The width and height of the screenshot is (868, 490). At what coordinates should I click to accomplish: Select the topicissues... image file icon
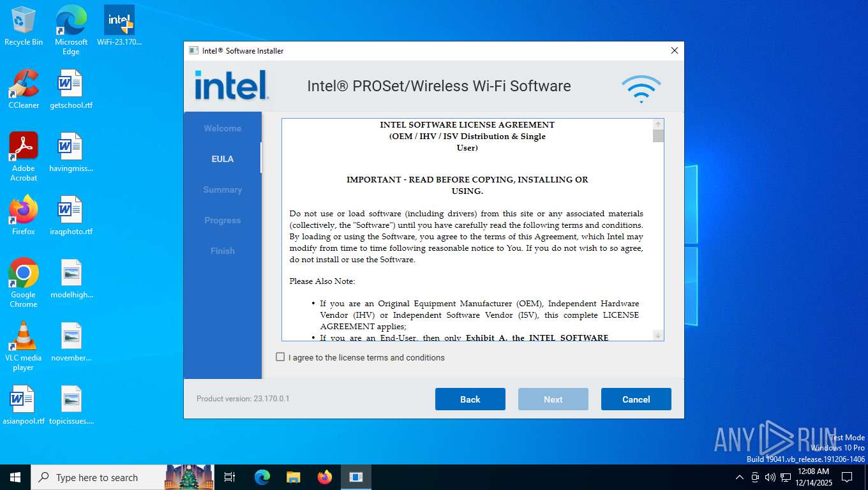point(71,405)
